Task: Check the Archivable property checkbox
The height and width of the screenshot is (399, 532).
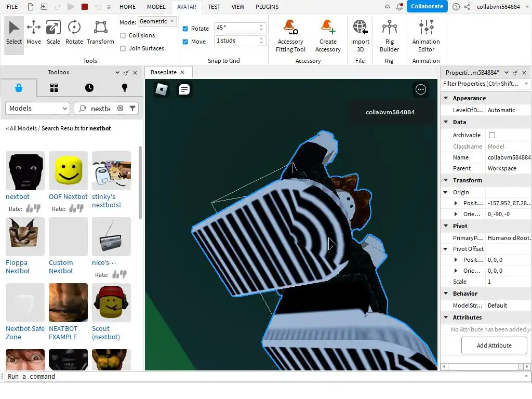Action: click(492, 135)
